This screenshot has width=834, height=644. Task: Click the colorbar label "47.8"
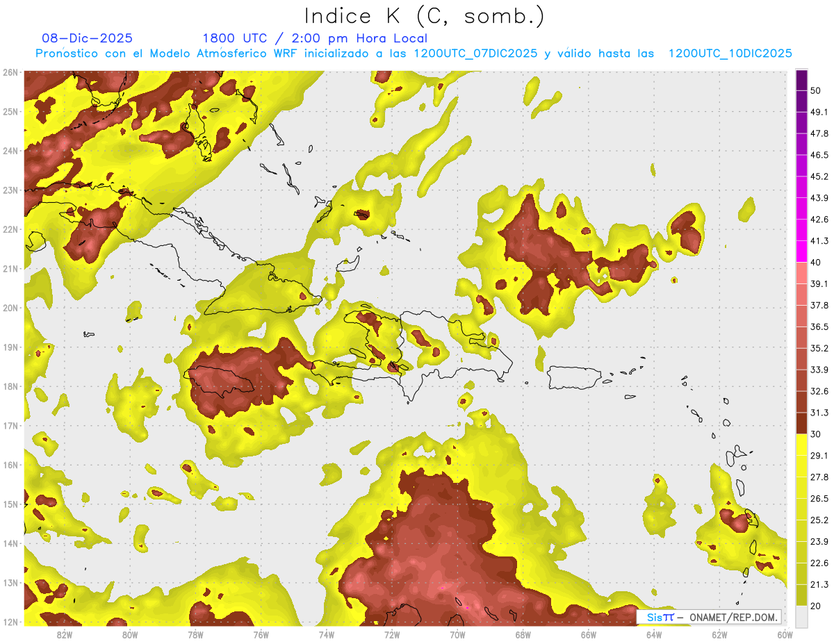point(819,133)
